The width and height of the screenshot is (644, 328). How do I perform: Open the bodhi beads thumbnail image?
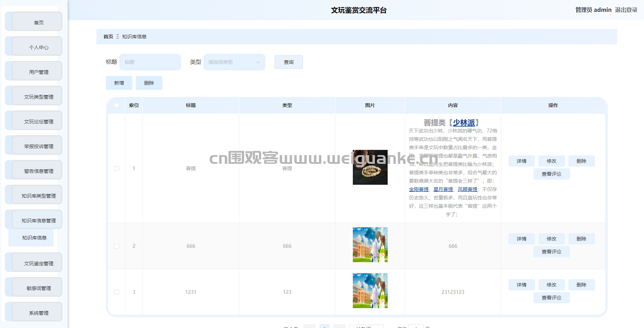370,167
